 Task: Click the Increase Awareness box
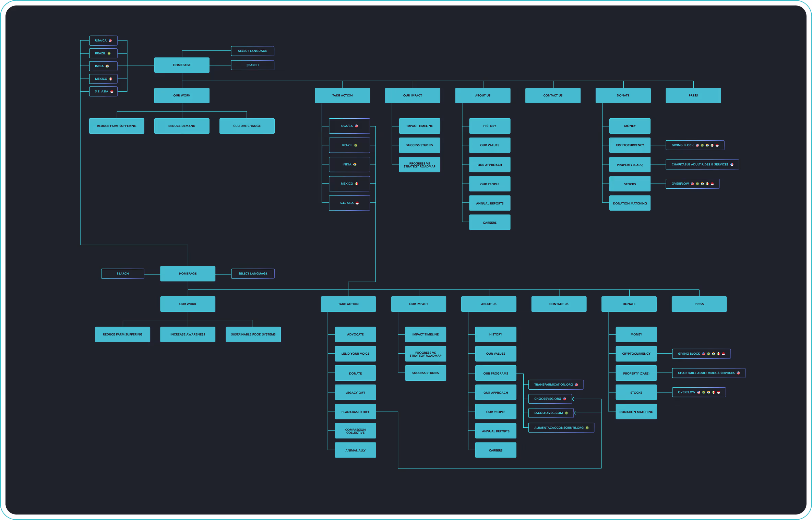[188, 334]
